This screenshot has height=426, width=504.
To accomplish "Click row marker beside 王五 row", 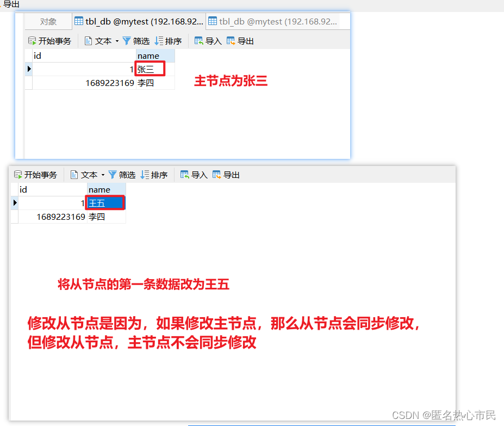I will (x=15, y=203).
